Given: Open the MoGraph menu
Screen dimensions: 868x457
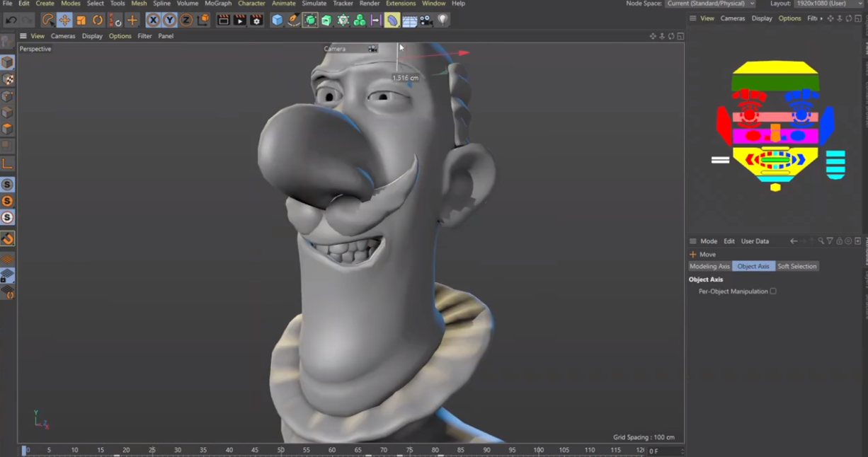Looking at the screenshot, I should (x=217, y=4).
